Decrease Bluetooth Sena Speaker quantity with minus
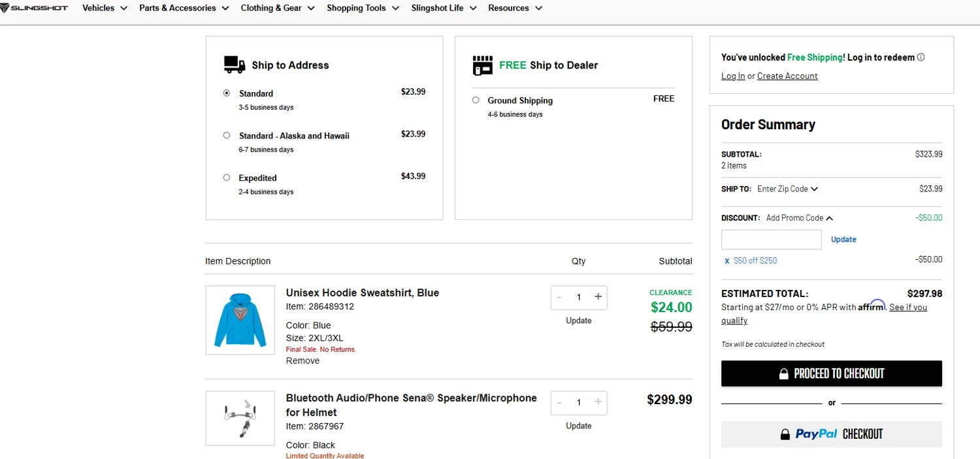 (x=559, y=402)
